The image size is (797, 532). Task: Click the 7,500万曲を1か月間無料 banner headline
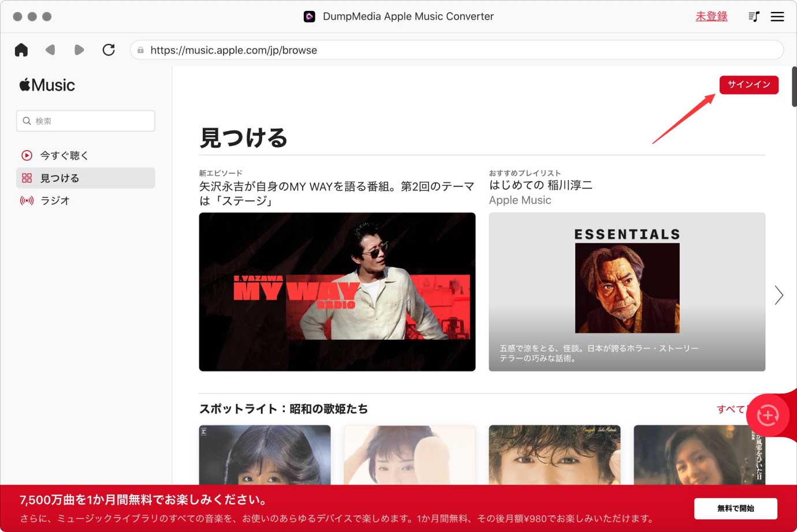coord(144,500)
